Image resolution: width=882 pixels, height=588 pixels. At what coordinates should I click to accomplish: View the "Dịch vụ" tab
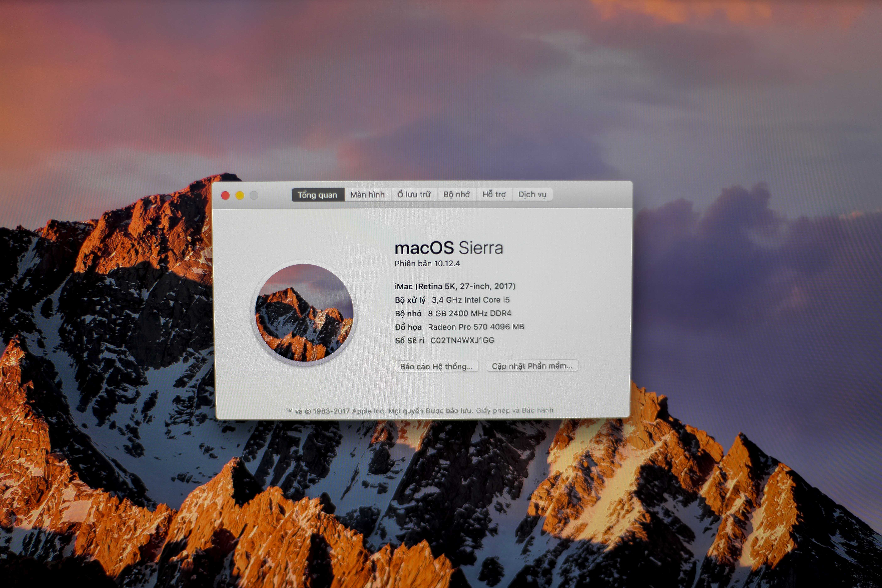point(533,195)
